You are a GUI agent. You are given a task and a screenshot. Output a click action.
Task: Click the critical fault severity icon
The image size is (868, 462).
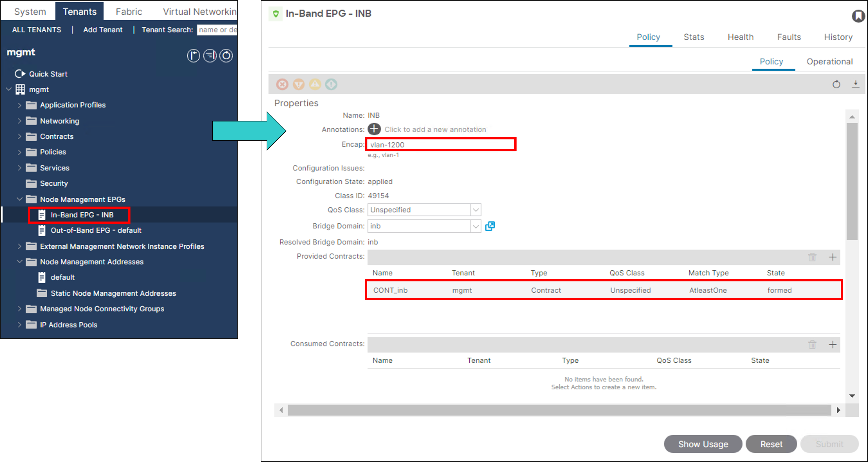282,84
